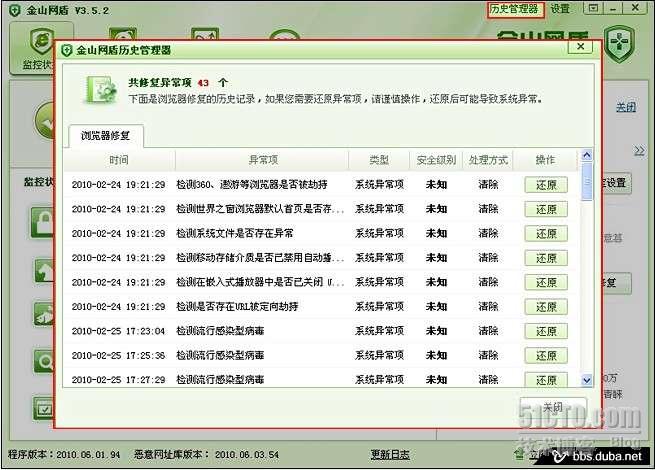This screenshot has width=655, height=470.
Task: Click the magnifier icon in left sidebar
Action: coord(44,361)
